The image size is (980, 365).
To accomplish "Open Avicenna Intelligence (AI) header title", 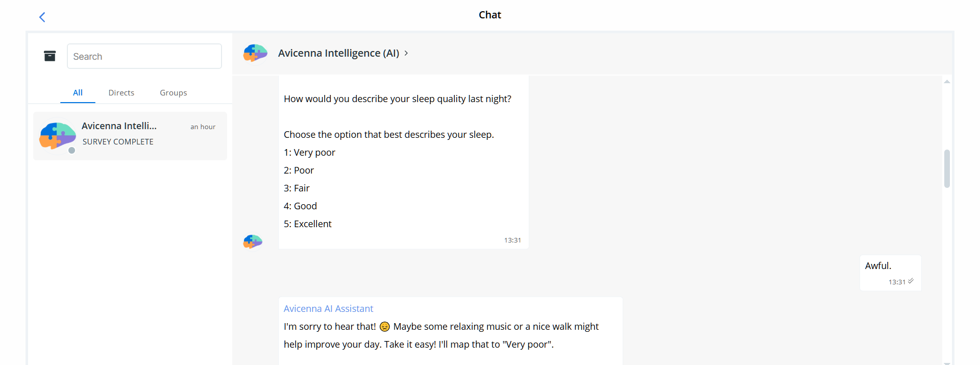I will tap(338, 53).
